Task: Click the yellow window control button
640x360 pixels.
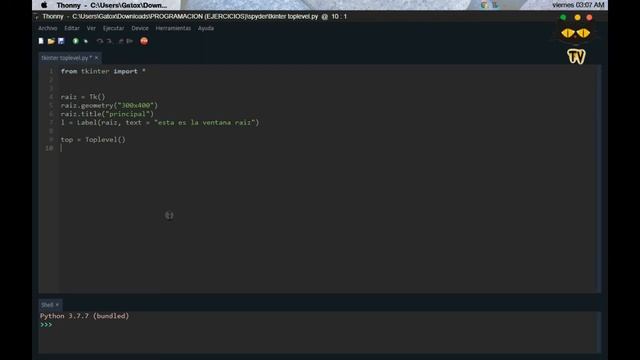Action: tap(577, 18)
